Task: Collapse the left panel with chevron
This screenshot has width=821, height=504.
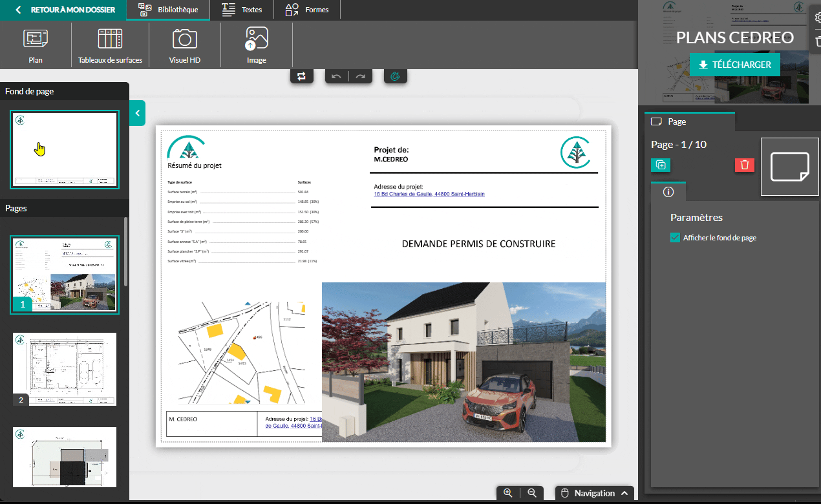Action: (x=137, y=113)
